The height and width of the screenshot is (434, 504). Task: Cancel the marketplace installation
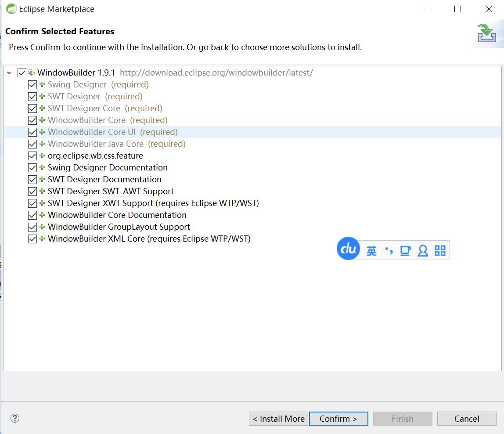point(467,419)
